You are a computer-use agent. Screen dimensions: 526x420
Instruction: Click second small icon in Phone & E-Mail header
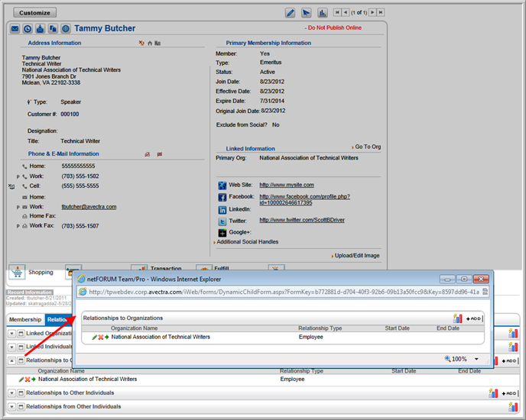160,154
